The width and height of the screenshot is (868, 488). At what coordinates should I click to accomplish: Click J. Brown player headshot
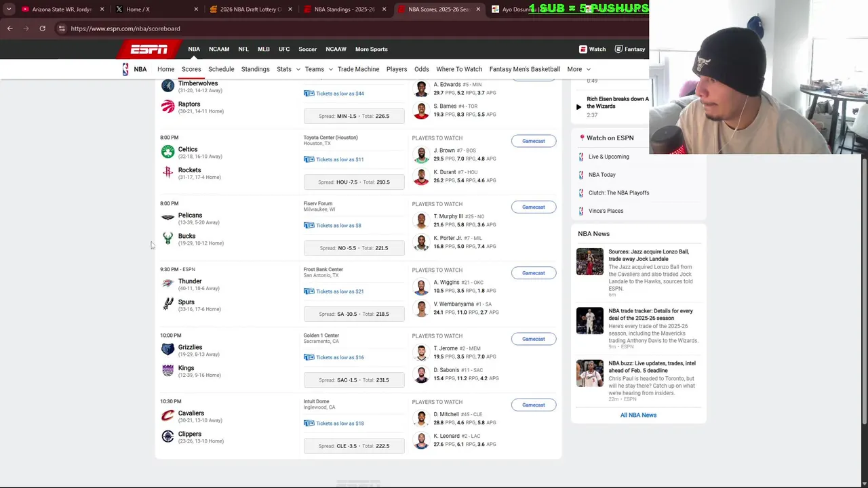421,155
